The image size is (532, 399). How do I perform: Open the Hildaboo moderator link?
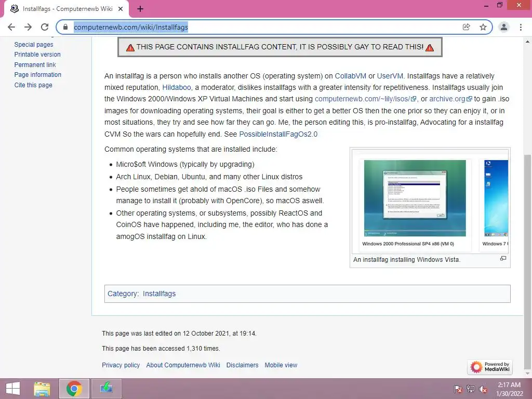(x=177, y=87)
